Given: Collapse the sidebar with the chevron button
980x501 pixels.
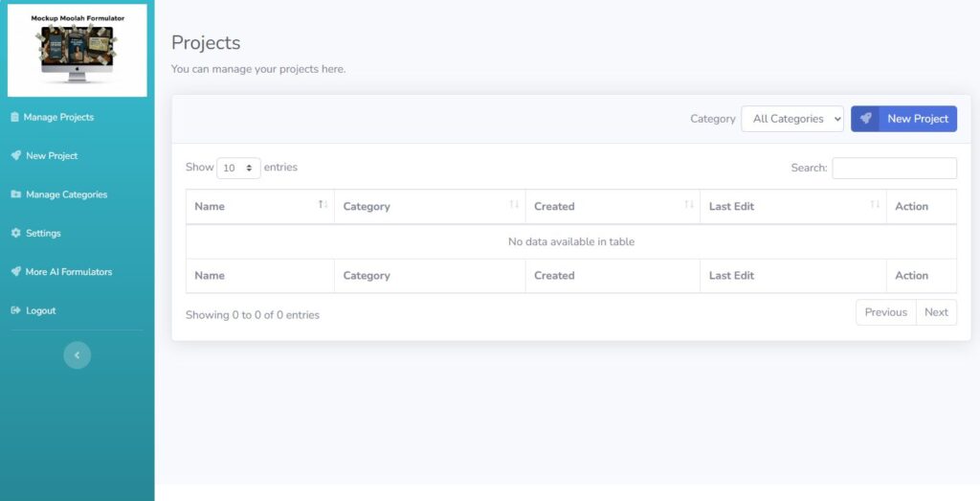Looking at the screenshot, I should 77,355.
